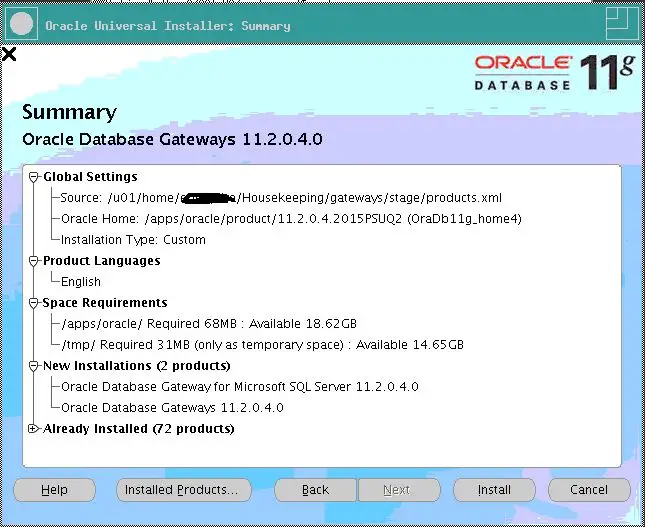Open the window menu circle icon
Screen dimensions: 645x527
click(21, 23)
